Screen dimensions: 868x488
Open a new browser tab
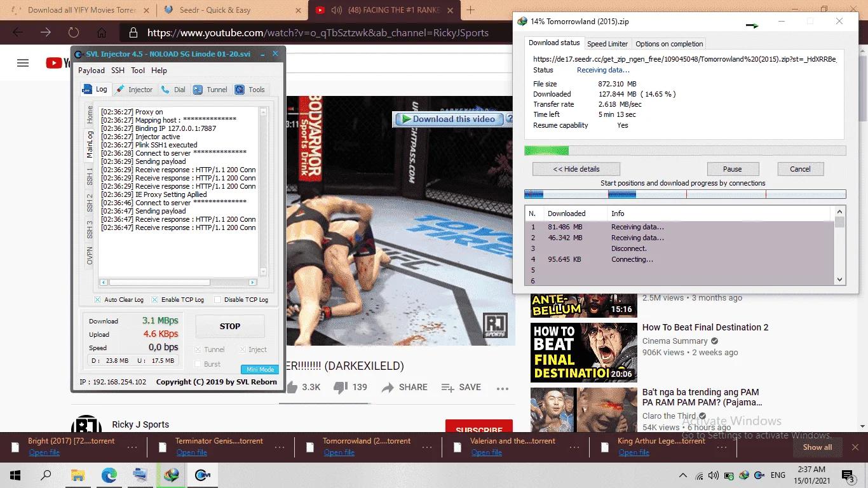tap(471, 10)
